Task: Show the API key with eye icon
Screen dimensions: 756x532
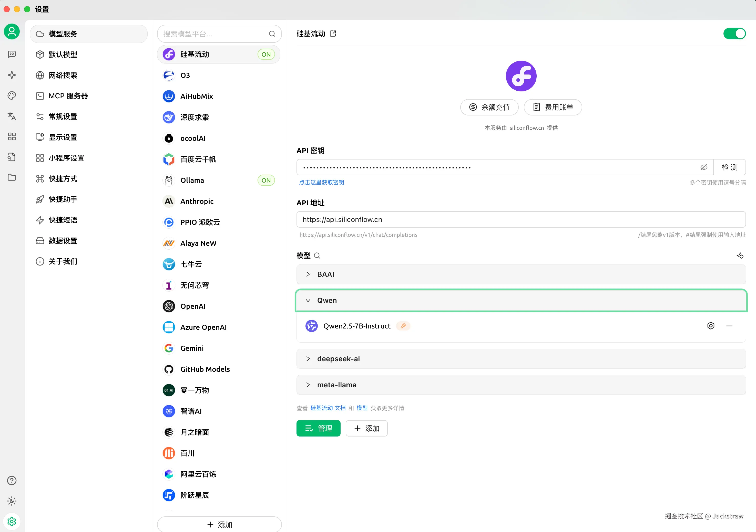Action: point(704,167)
